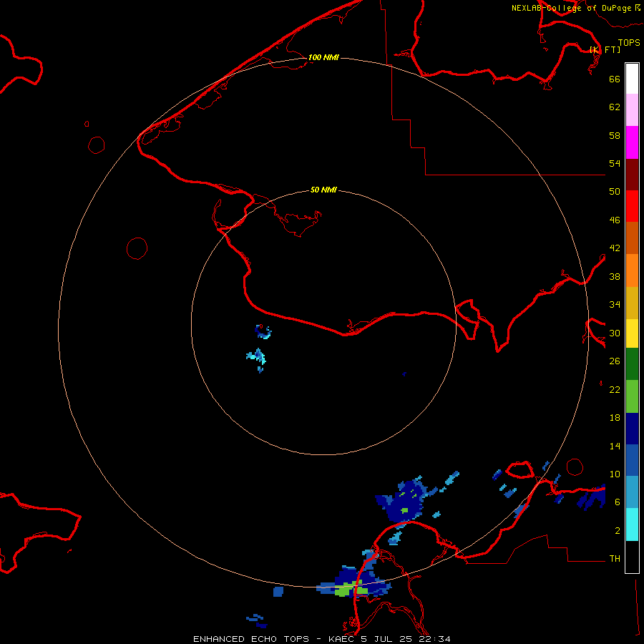Screen dimensions: 644x644
Task: Click the "TH" threshold legend label
Action: click(x=615, y=559)
